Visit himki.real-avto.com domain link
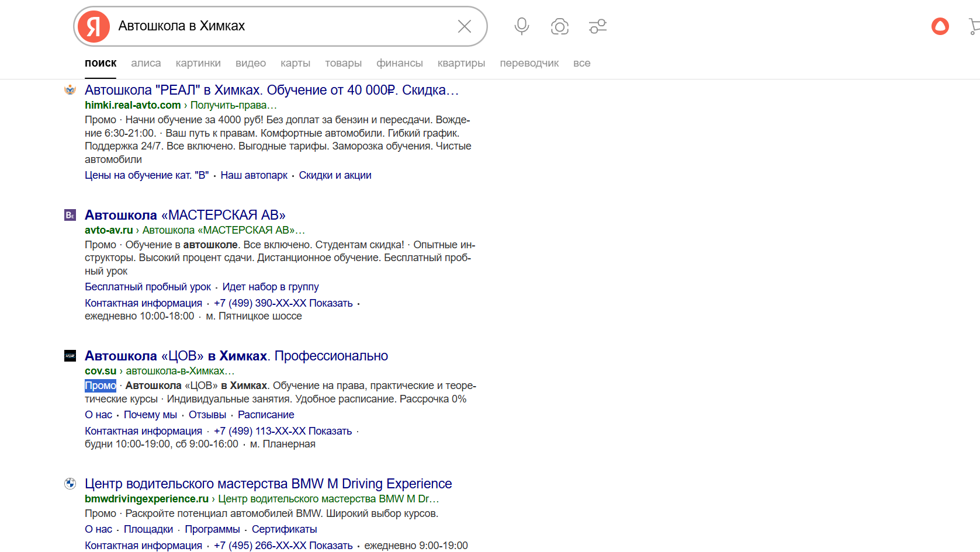 click(133, 105)
